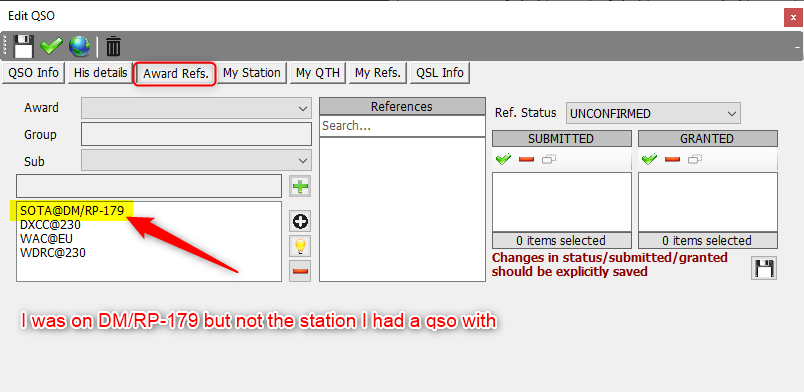Image resolution: width=804 pixels, height=392 pixels.
Task: Open the Ref. Status UNCONFIRMED dropdown
Action: (x=653, y=113)
